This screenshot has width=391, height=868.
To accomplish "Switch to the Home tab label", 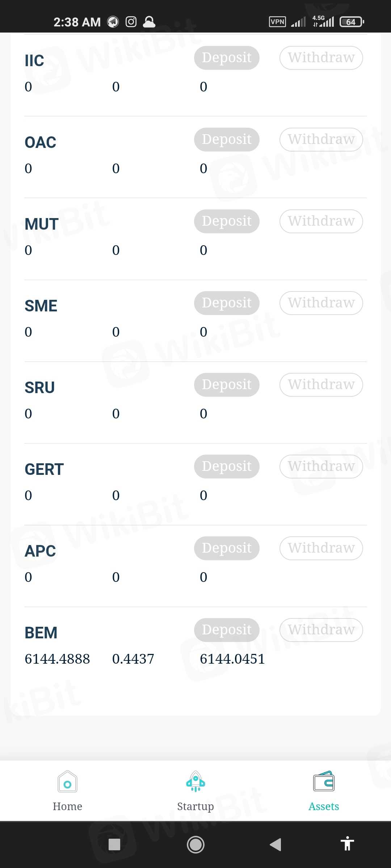I will point(67,807).
